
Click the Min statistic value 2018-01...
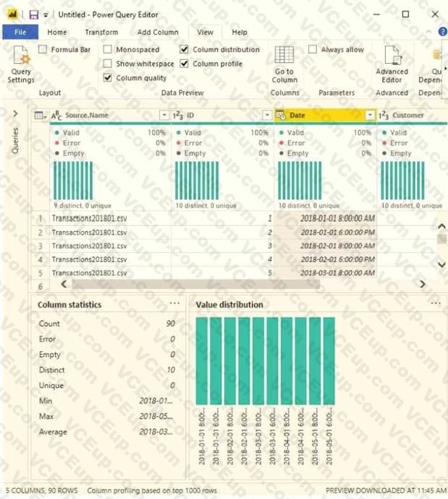156,401
